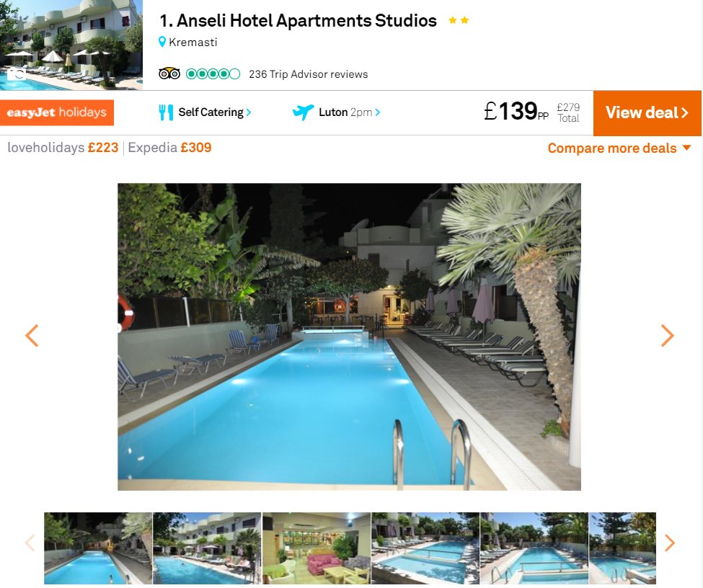Click the camera icon on hotel thumbnail
The width and height of the screenshot is (703, 588).
coord(17,74)
